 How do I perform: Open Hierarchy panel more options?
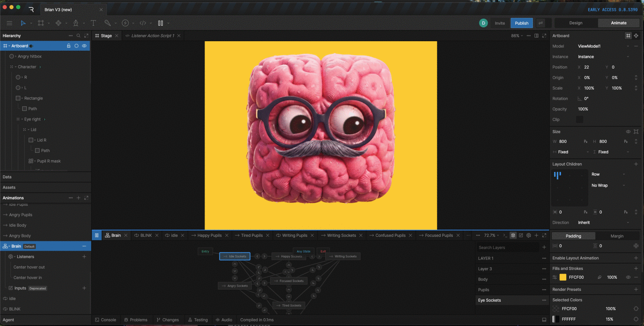[x=70, y=36]
